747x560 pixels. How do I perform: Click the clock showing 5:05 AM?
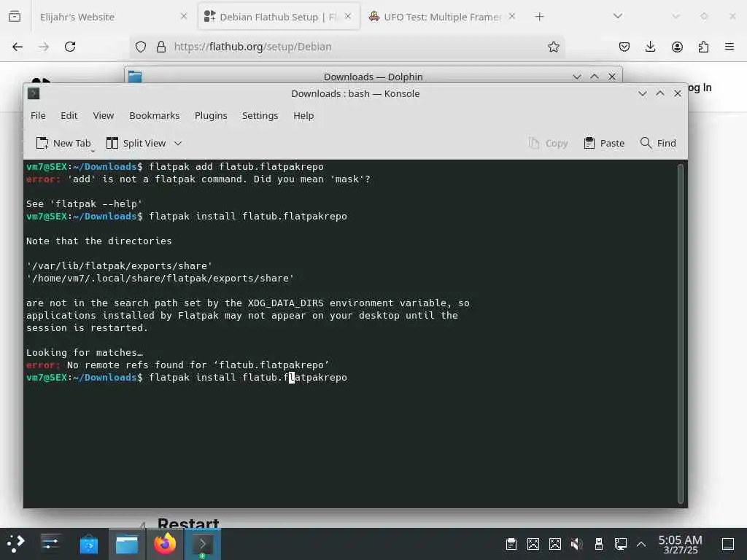click(681, 544)
